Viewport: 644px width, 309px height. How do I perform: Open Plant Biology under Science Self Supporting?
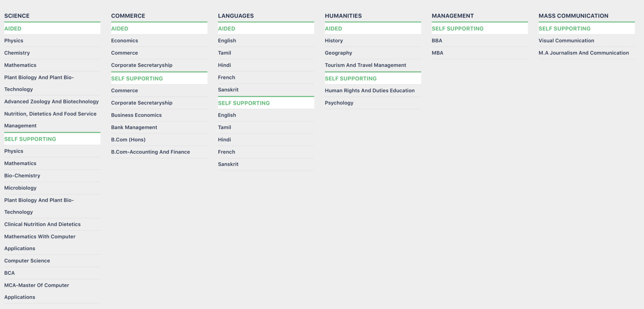pos(39,206)
